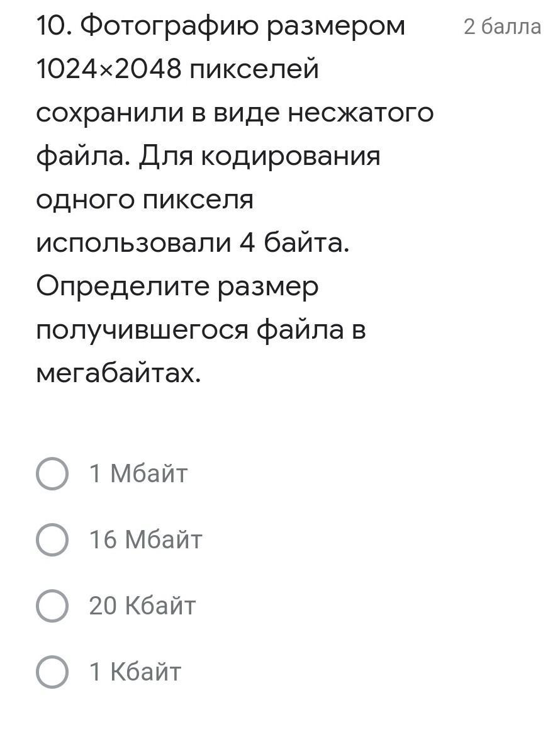Click the "2 балла" points label
560x729 pixels.
502,27
